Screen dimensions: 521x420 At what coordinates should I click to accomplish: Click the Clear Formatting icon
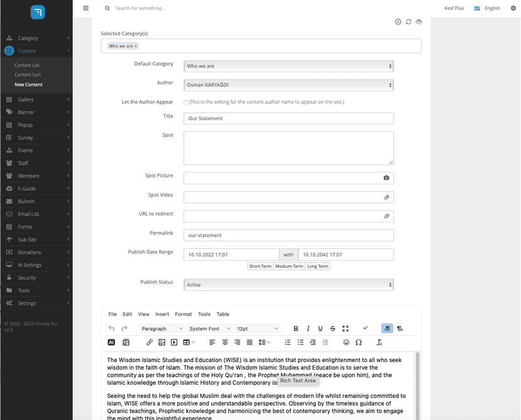[x=378, y=342]
